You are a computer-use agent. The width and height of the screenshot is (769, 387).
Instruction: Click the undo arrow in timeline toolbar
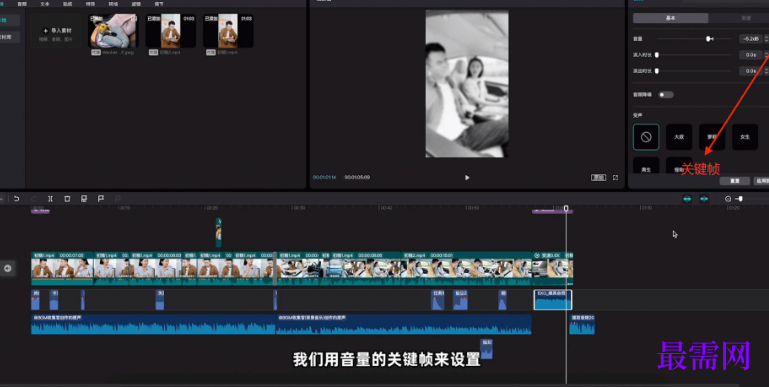click(16, 199)
